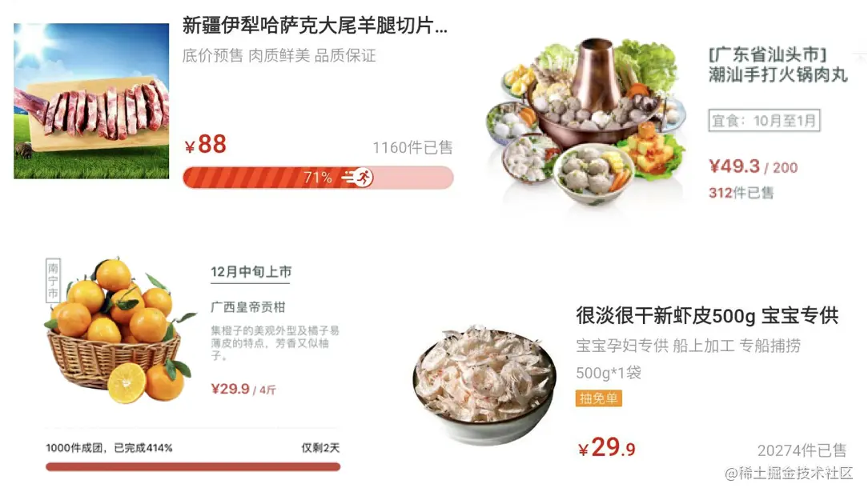Viewport: 868px width, 496px height.
Task: Click the 71% sales progress bar
Action: point(319,178)
